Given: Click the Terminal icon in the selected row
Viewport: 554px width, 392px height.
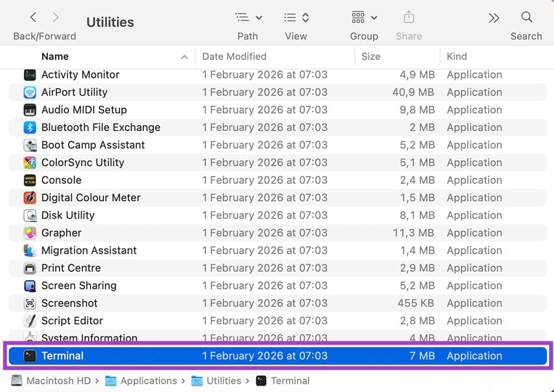Looking at the screenshot, I should pyautogui.click(x=29, y=356).
